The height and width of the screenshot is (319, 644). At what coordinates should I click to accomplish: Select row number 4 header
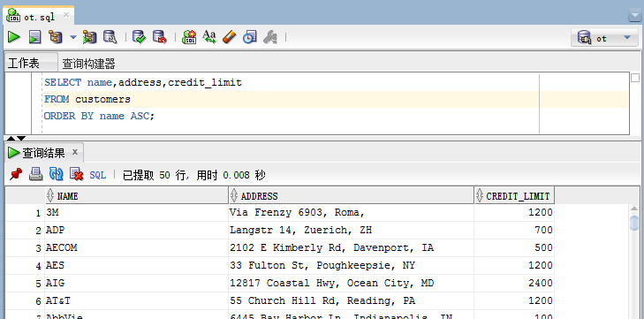(x=25, y=266)
